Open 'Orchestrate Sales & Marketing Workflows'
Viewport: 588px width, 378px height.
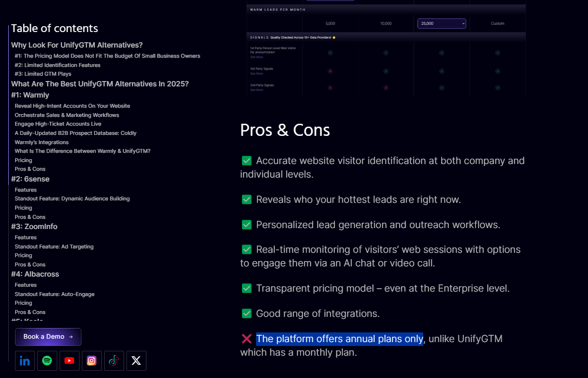[67, 115]
